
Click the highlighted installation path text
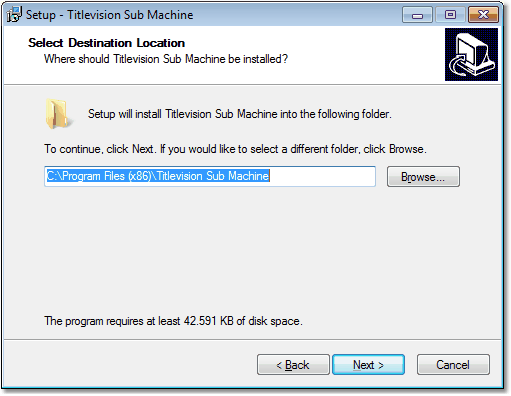click(158, 176)
